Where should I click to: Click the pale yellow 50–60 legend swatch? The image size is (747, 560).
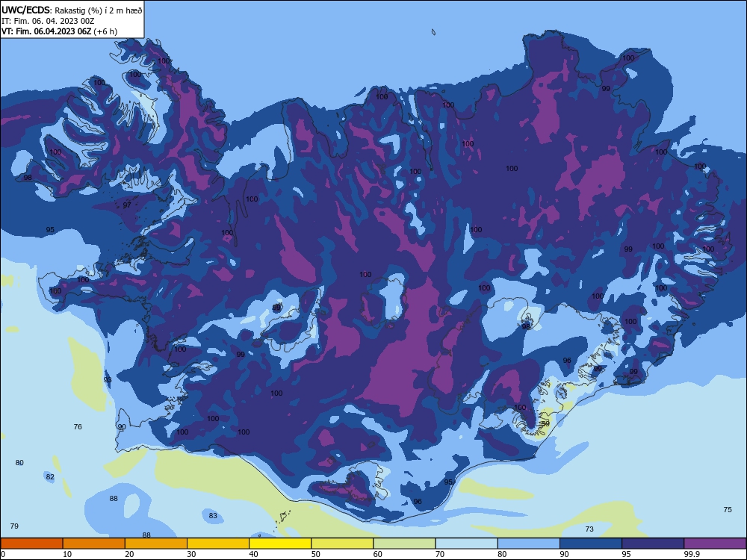342,544
